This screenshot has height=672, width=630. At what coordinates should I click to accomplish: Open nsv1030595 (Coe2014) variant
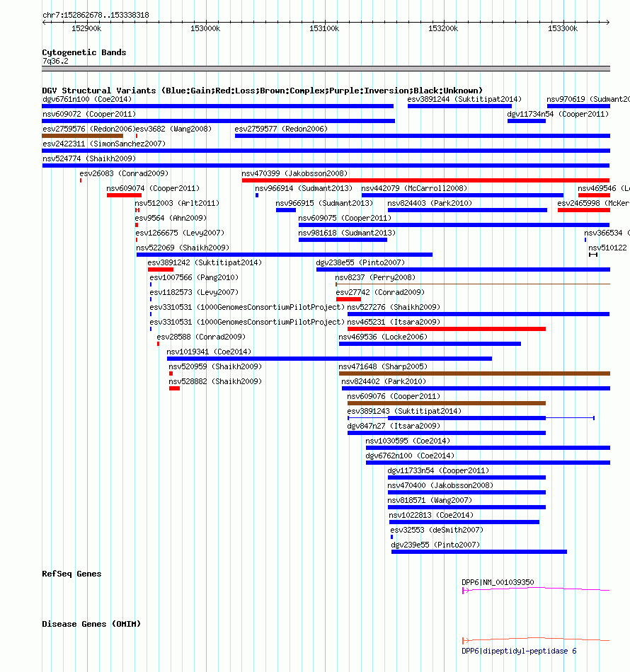pos(488,448)
